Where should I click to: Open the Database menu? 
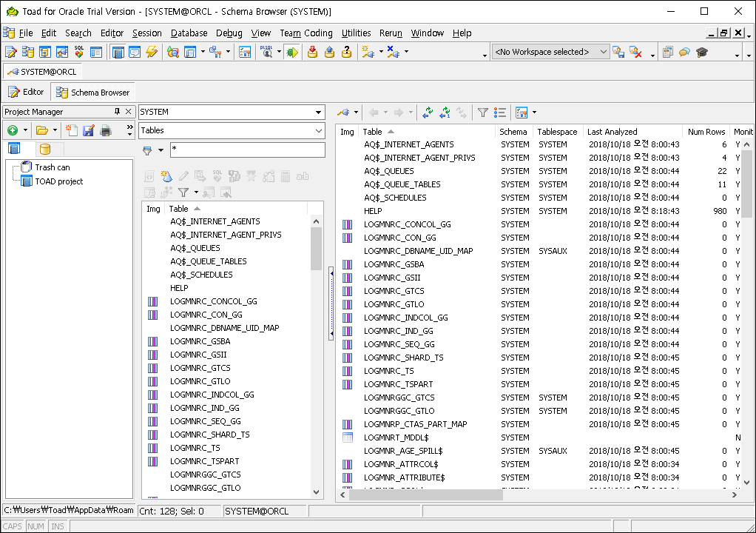189,33
